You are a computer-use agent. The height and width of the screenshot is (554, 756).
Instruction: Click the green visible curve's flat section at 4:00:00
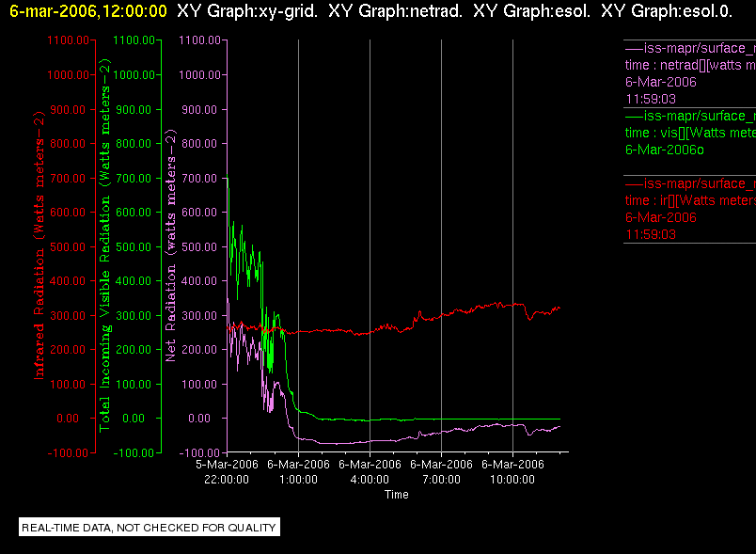[370, 419]
